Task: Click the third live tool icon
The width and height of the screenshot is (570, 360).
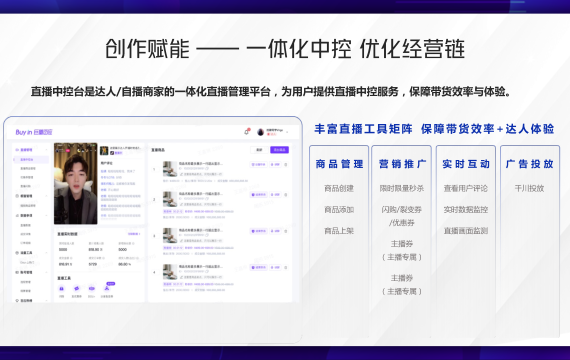Action: (x=92, y=288)
